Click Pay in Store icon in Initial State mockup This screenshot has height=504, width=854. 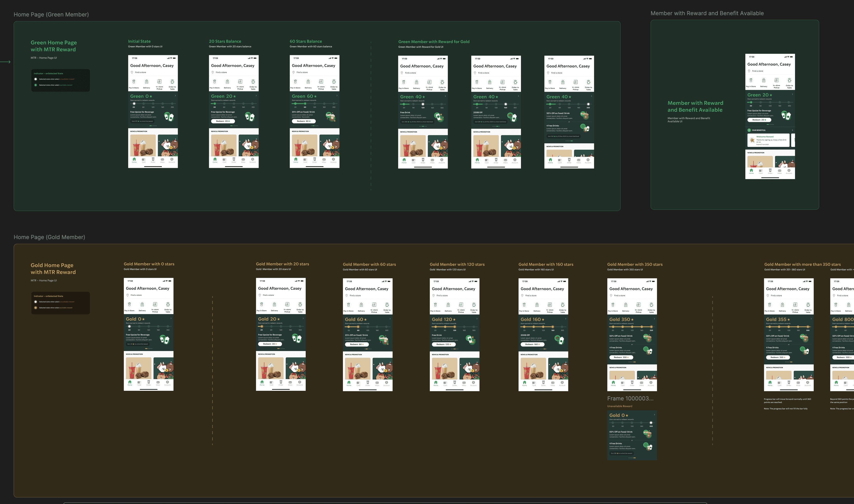click(134, 82)
